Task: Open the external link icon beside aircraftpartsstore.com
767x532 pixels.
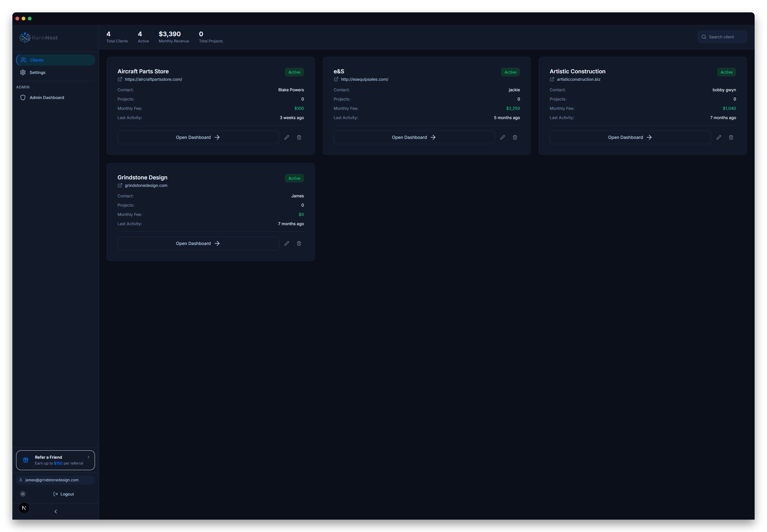Action: [x=120, y=79]
